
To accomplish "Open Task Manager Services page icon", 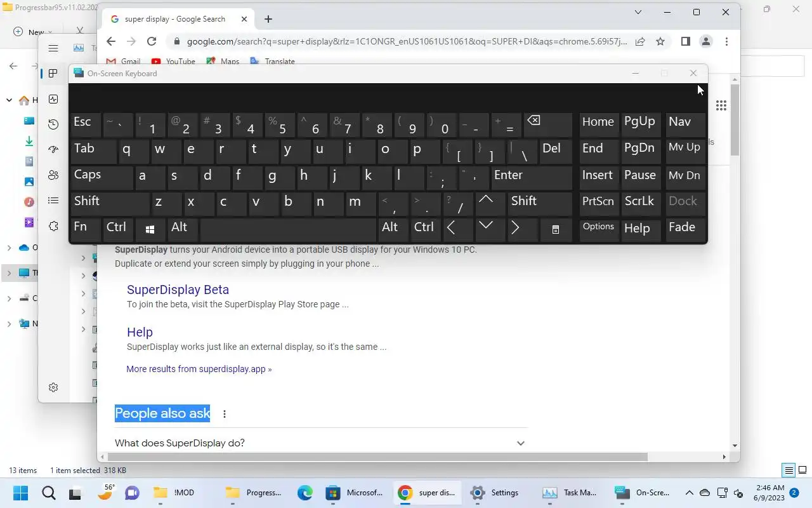I will pos(53,226).
